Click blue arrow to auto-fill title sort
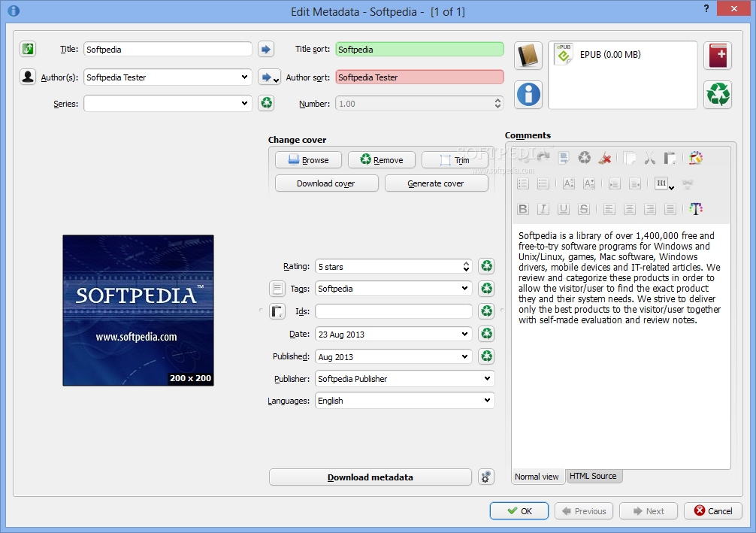 (266, 49)
